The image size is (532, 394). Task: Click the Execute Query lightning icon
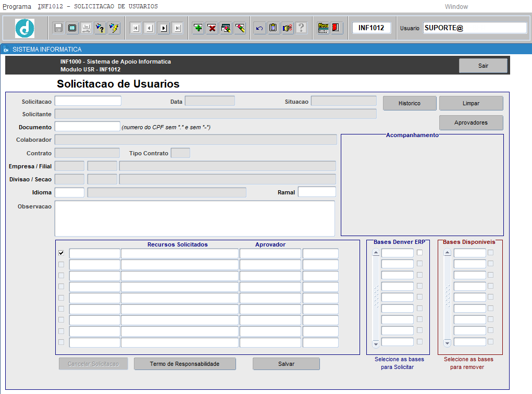(x=114, y=28)
